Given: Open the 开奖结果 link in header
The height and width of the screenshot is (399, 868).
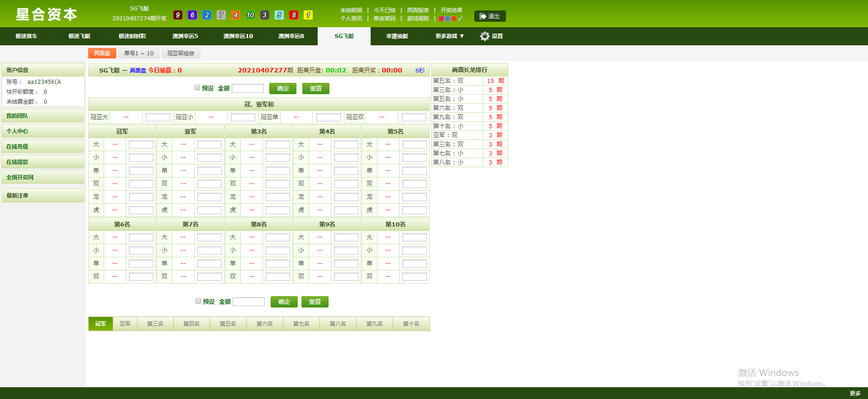Looking at the screenshot, I should pos(451,10).
